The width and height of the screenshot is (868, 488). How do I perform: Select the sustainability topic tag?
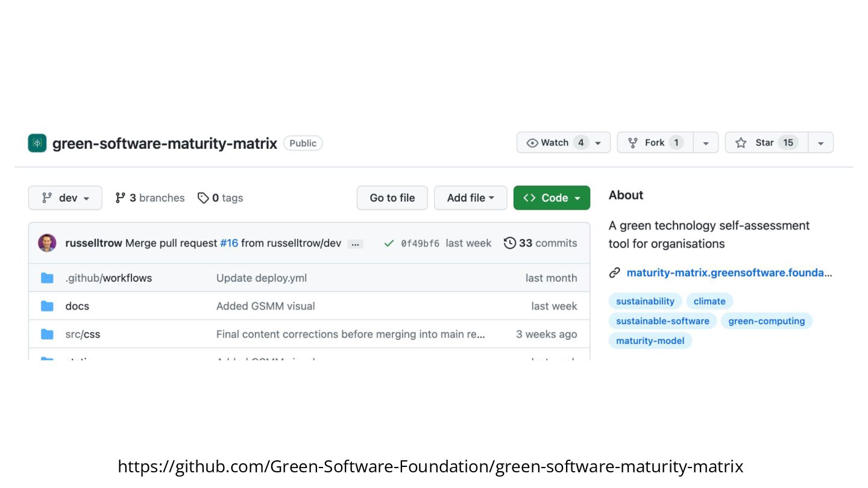[646, 301]
